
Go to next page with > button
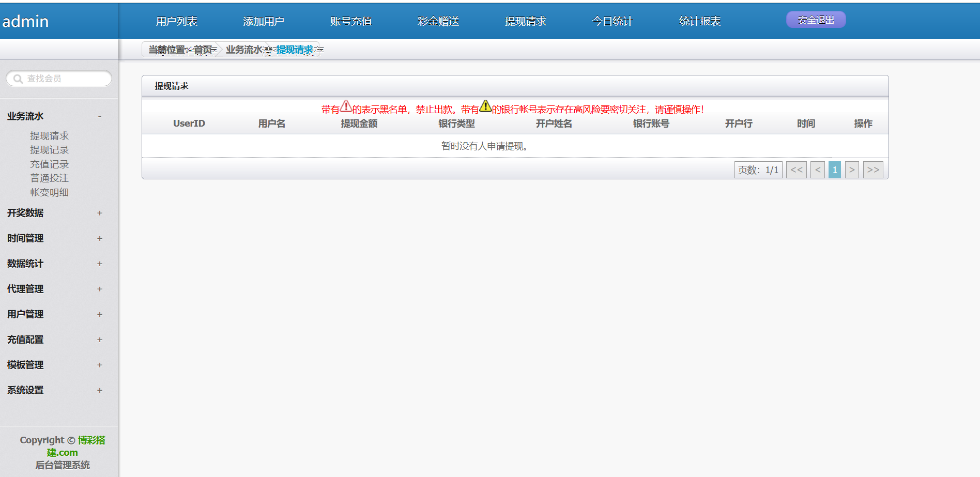[852, 170]
